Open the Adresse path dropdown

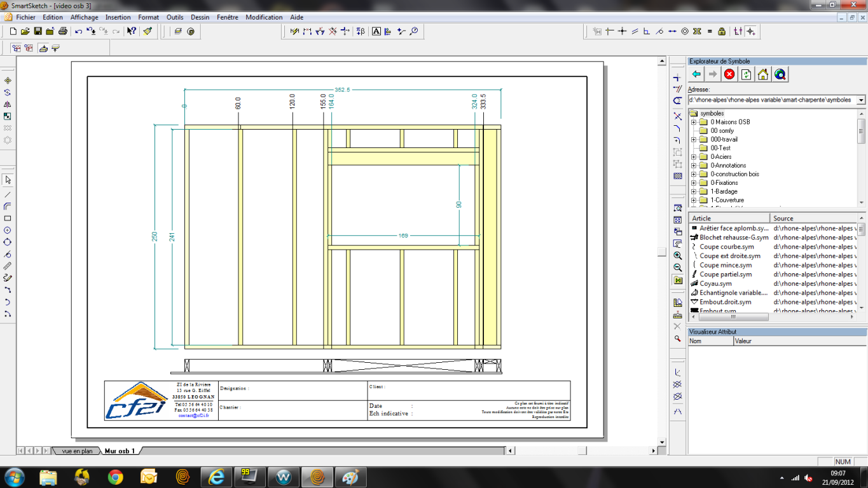click(x=861, y=100)
